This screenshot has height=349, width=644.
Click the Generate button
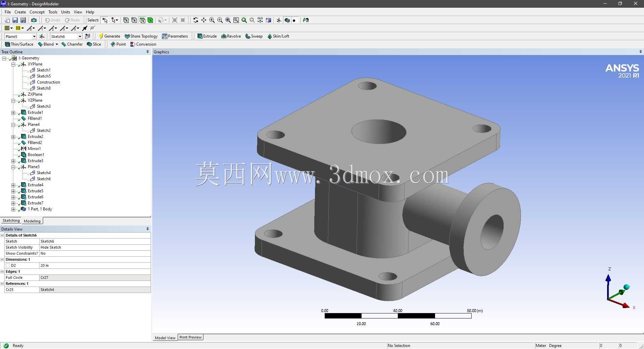pos(109,36)
